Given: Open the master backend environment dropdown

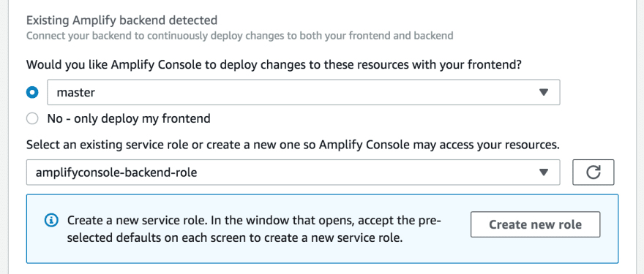Looking at the screenshot, I should point(304,92).
